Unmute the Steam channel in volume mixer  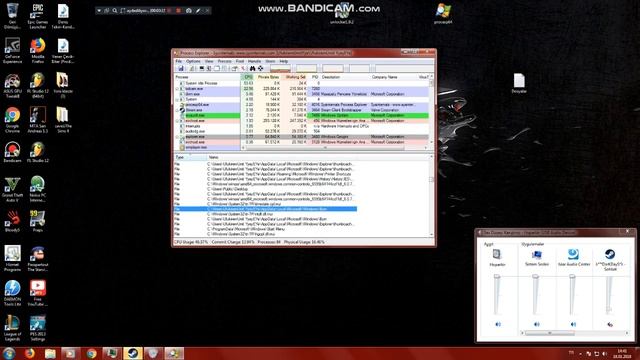pyautogui.click(x=610, y=324)
